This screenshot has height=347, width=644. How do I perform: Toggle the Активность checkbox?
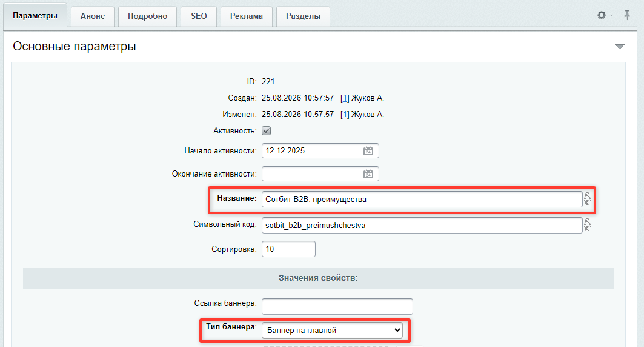(266, 131)
